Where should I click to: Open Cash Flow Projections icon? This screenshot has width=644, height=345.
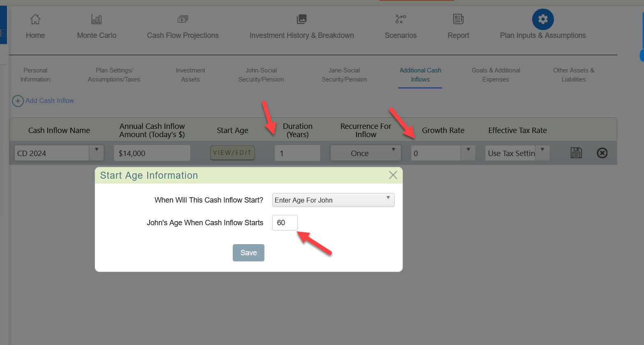(x=183, y=19)
